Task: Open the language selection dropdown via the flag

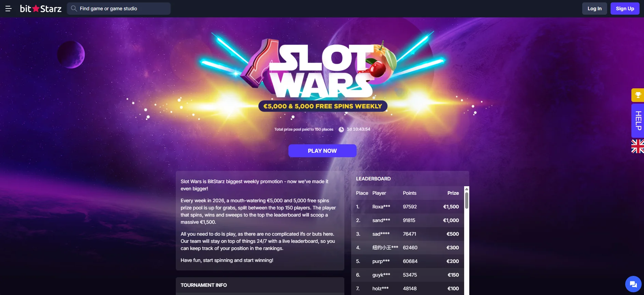Action: pos(637,146)
